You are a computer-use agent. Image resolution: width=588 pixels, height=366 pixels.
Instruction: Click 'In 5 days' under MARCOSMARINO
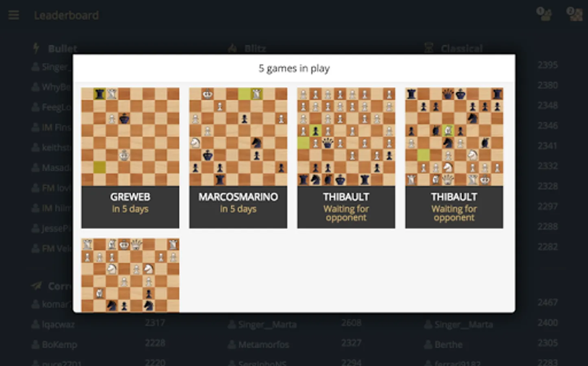pyautogui.click(x=238, y=209)
